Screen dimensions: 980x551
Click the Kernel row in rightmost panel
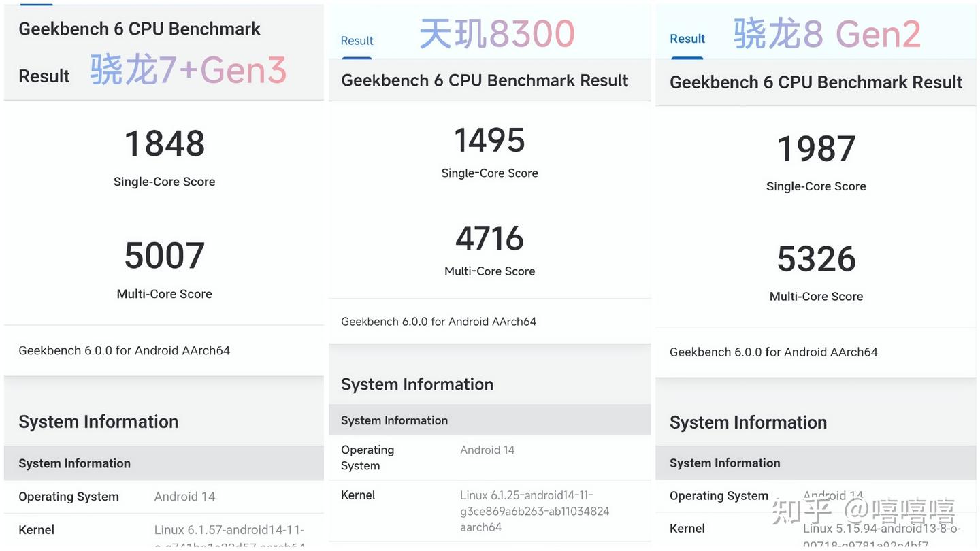(687, 528)
